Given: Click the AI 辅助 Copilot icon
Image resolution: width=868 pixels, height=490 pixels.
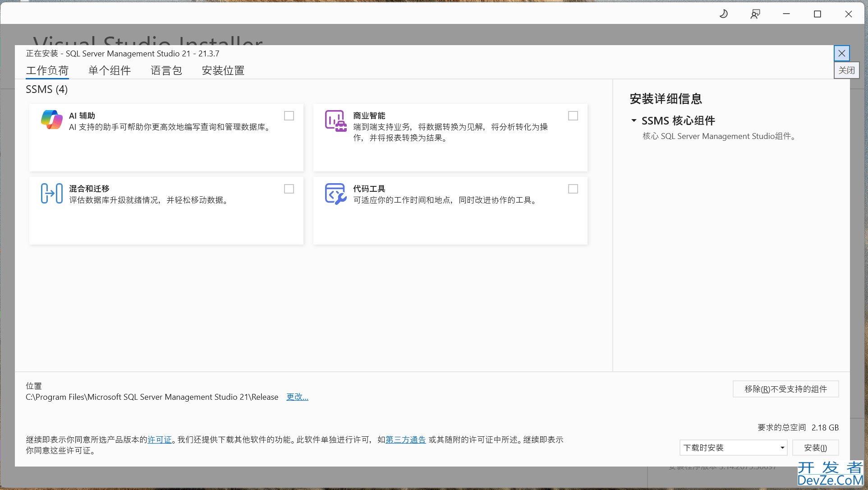Looking at the screenshot, I should coord(52,120).
